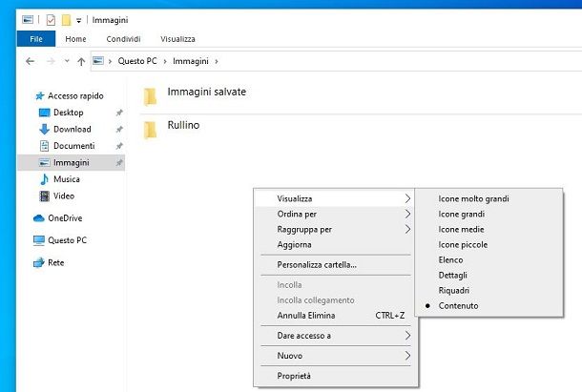Image resolution: width=582 pixels, height=392 pixels.
Task: Click Questo PC in the address bar
Action: (x=137, y=61)
